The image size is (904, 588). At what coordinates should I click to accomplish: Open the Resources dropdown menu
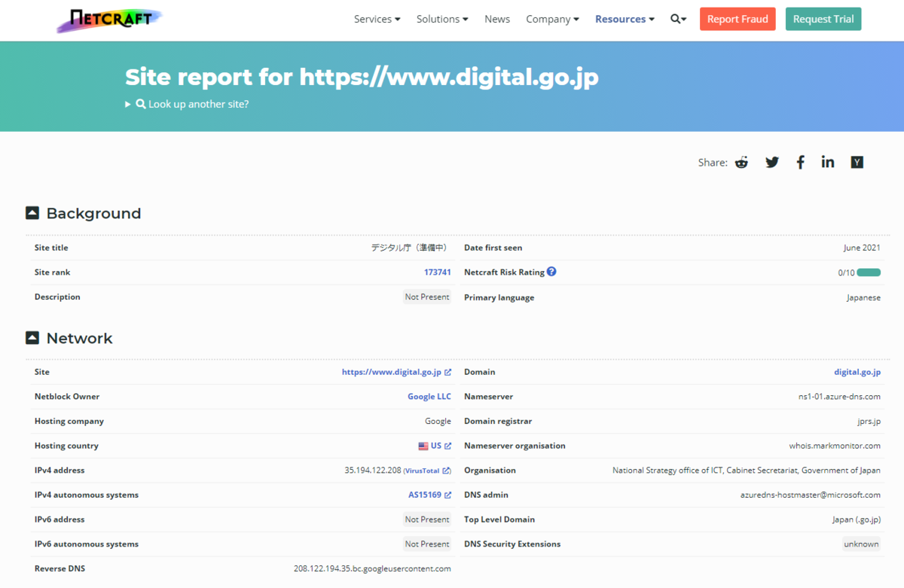(625, 19)
